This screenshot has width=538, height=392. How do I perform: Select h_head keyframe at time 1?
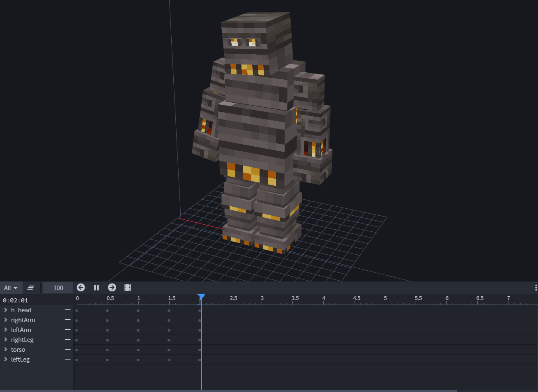(x=138, y=311)
